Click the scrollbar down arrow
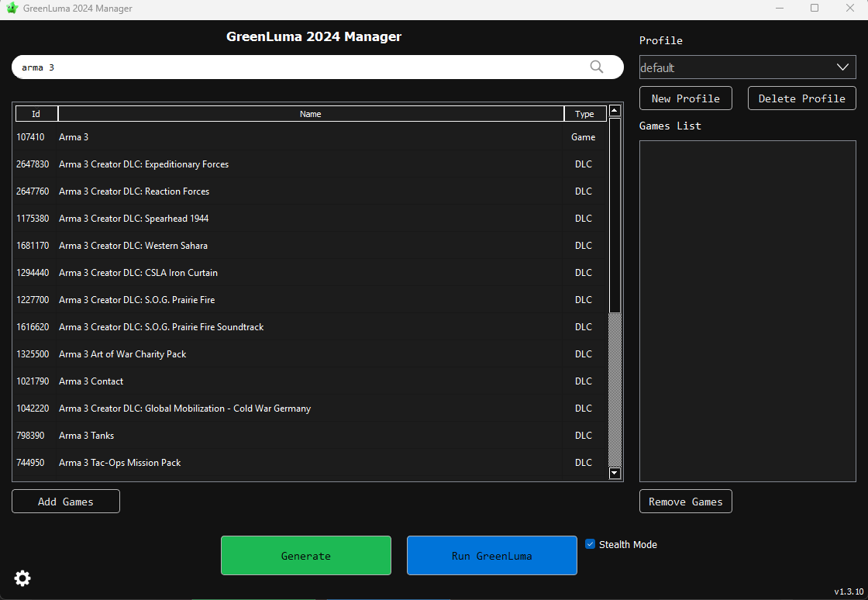 point(615,473)
